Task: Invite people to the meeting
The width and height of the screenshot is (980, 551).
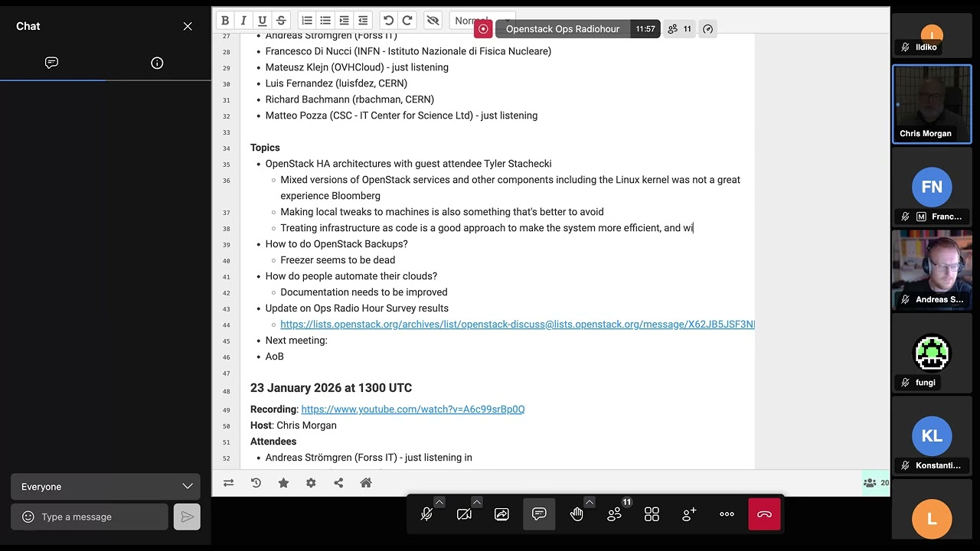Action: (689, 514)
